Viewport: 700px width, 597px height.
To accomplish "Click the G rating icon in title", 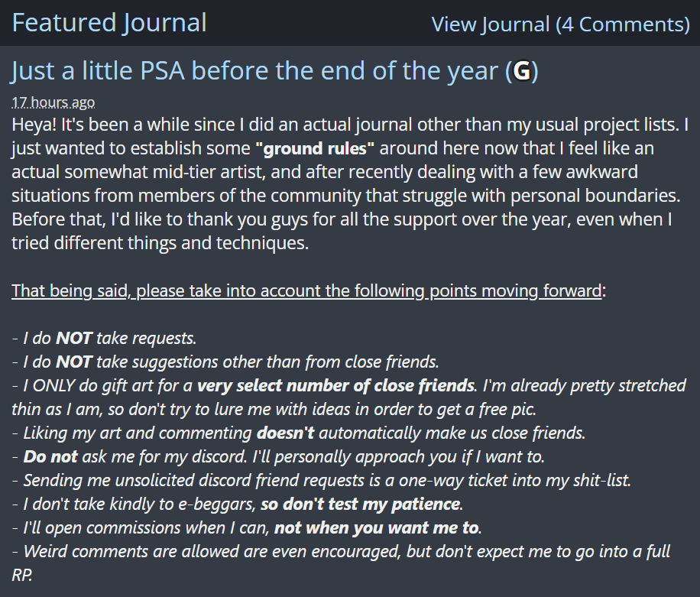I will click(x=522, y=71).
